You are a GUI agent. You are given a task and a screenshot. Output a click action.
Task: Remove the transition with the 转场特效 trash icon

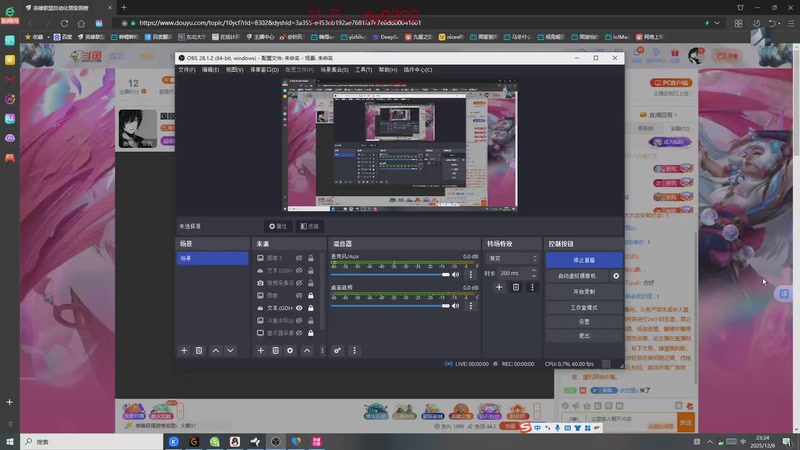pyautogui.click(x=516, y=287)
